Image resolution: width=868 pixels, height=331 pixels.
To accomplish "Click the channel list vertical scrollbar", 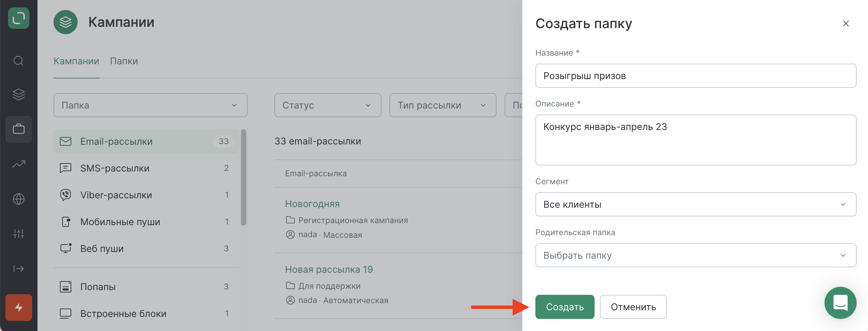I will [244, 177].
